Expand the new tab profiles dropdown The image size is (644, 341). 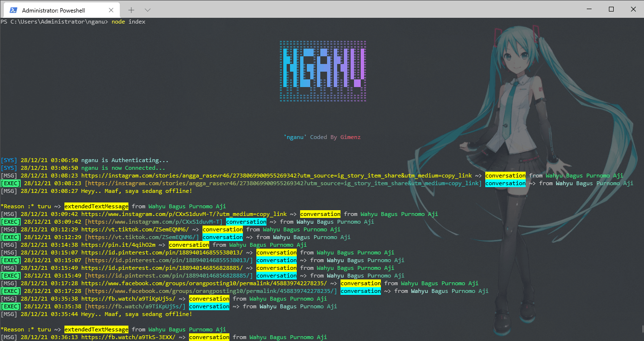coord(148,10)
